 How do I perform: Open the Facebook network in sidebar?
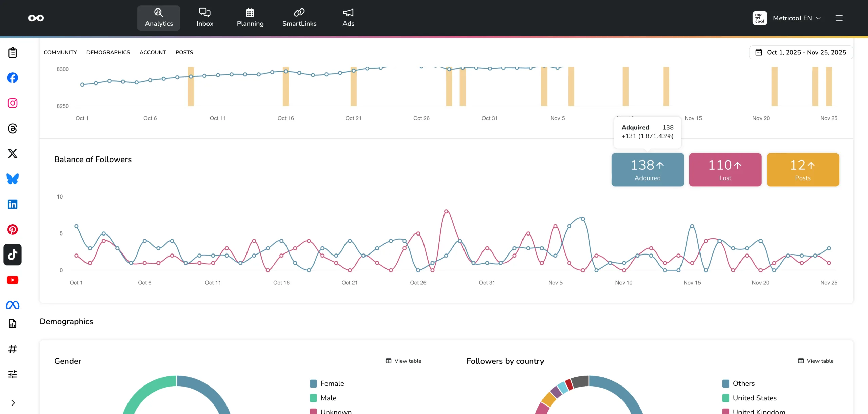pos(13,78)
